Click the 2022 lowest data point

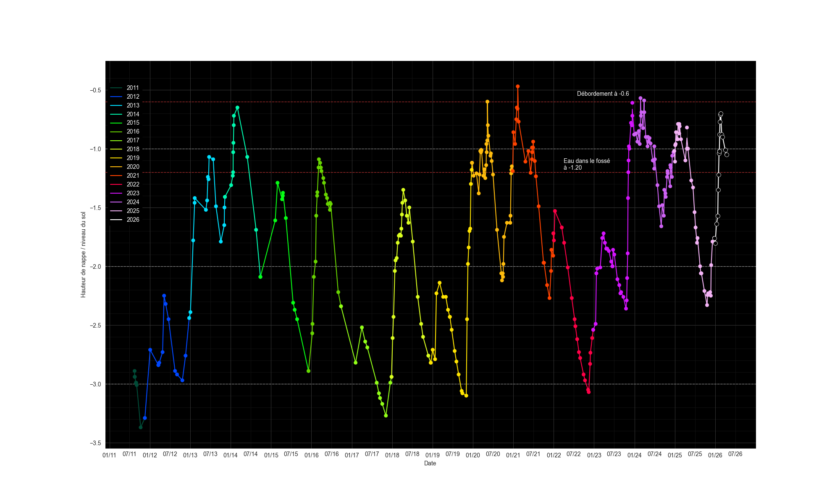(588, 392)
